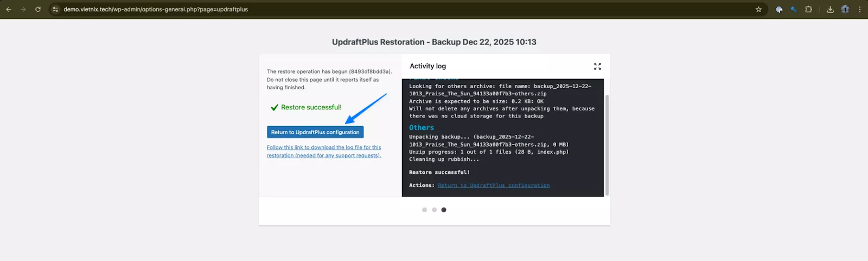
Task: Select the second step indicator dot
Action: [434, 210]
